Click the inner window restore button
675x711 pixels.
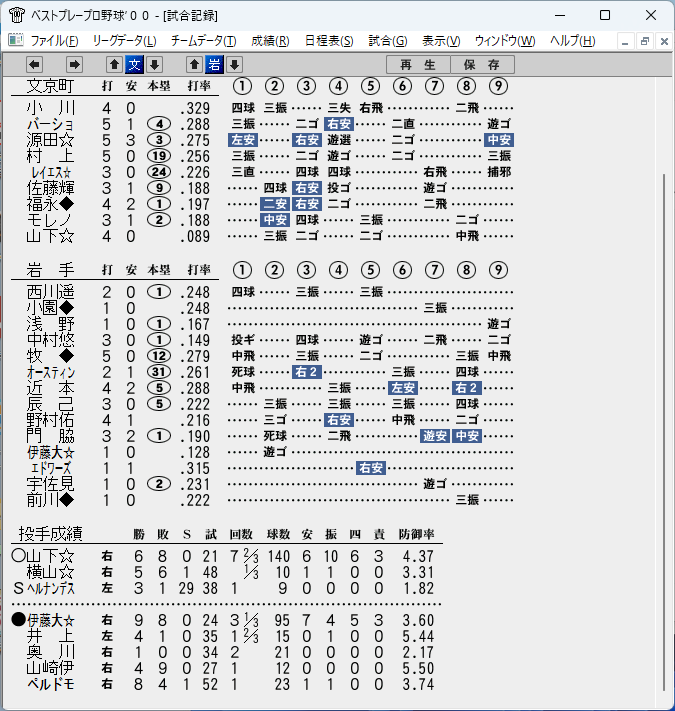coord(645,41)
